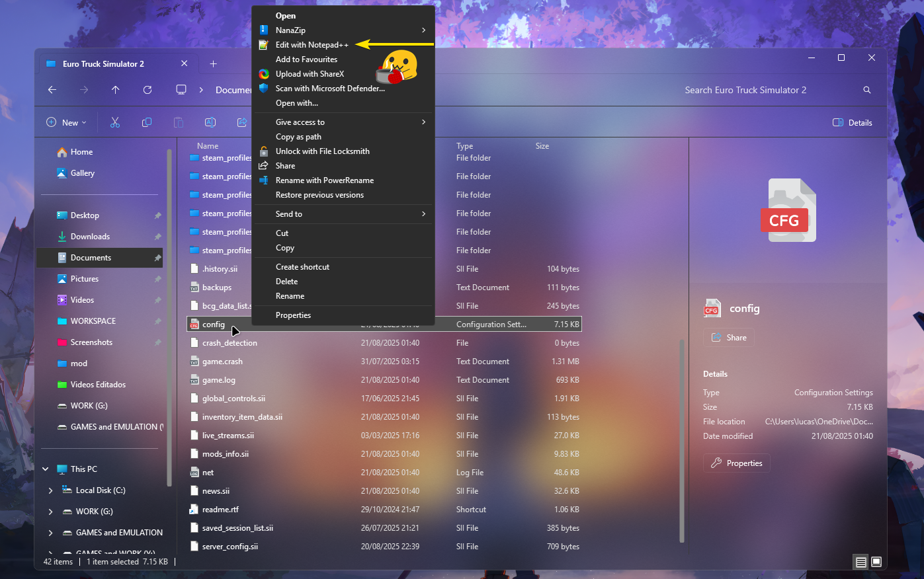Select Create shortcut option
The height and width of the screenshot is (579, 924).
[343, 267]
